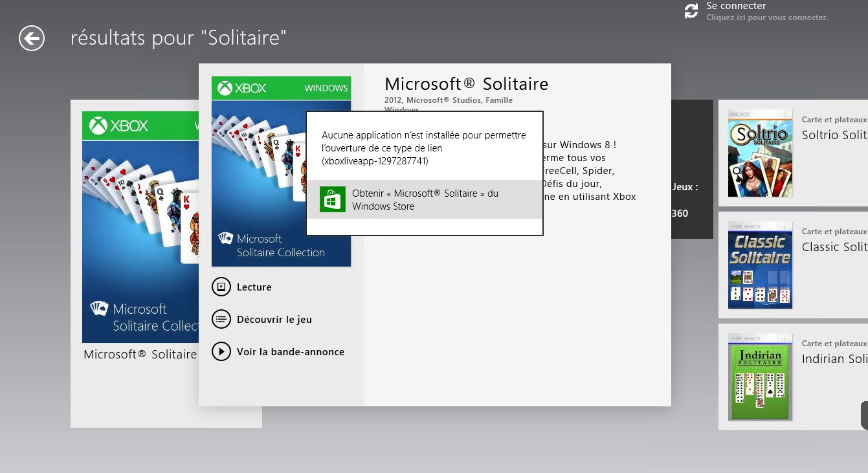Click the Classic Solitaire title text

click(834, 247)
